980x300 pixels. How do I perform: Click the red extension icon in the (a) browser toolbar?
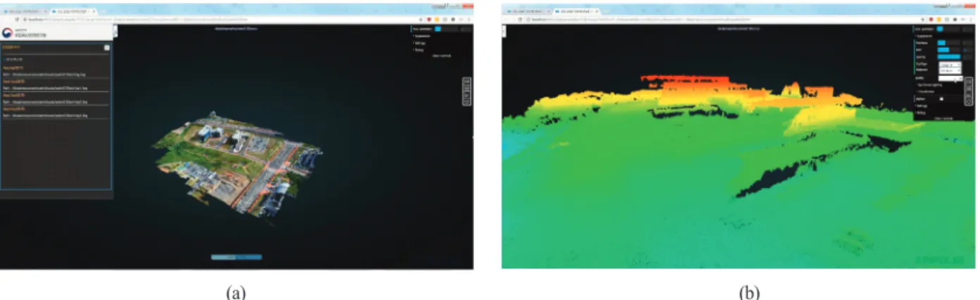point(429,19)
